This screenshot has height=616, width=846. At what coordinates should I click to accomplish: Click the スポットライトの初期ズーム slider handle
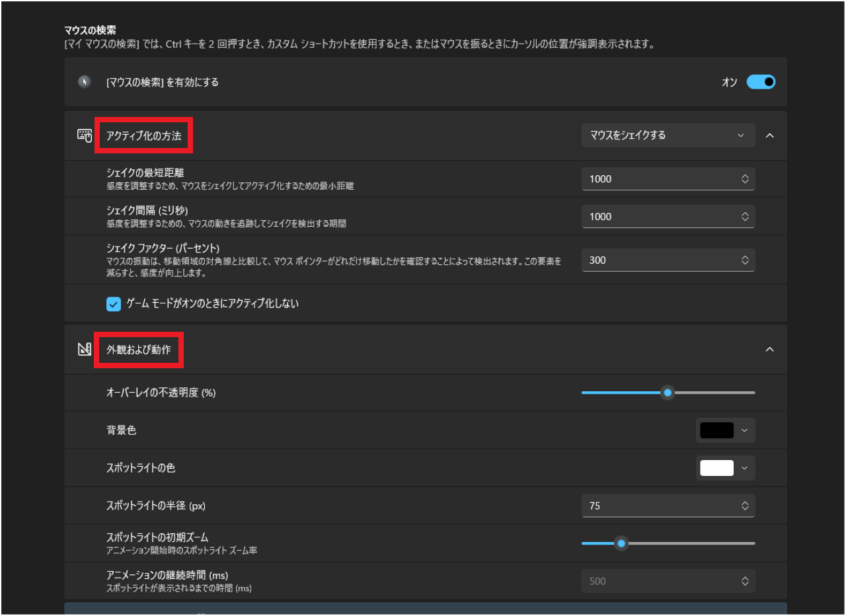[621, 543]
